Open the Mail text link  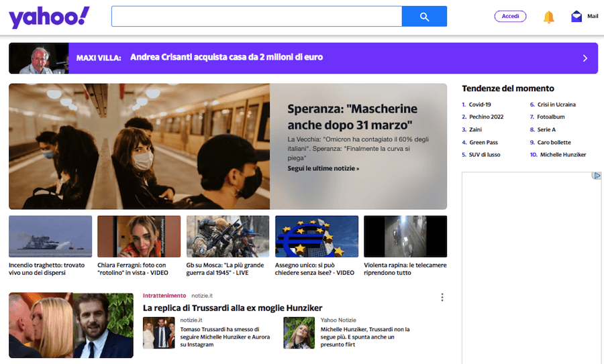click(593, 16)
